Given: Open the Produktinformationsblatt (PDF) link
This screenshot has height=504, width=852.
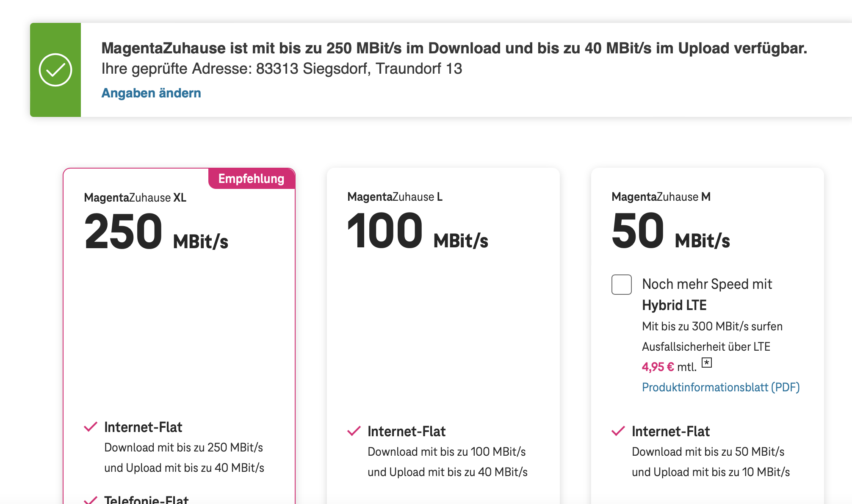Looking at the screenshot, I should click(x=720, y=387).
